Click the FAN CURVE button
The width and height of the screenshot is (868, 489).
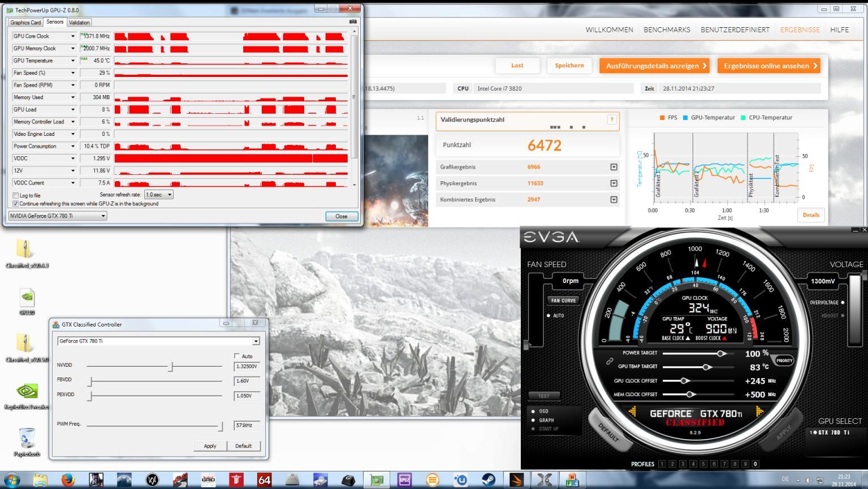point(564,301)
